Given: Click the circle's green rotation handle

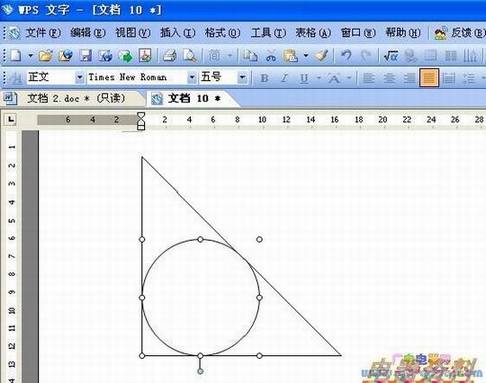Looking at the screenshot, I should (x=200, y=371).
